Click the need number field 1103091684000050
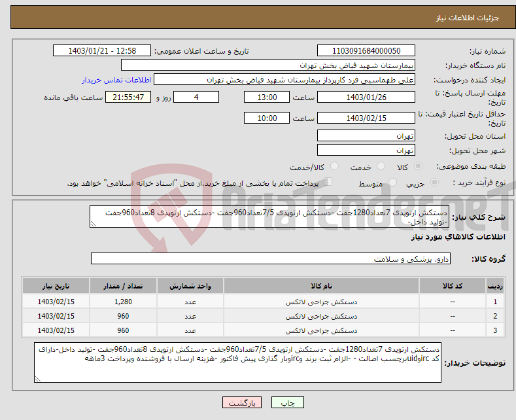 [366, 50]
